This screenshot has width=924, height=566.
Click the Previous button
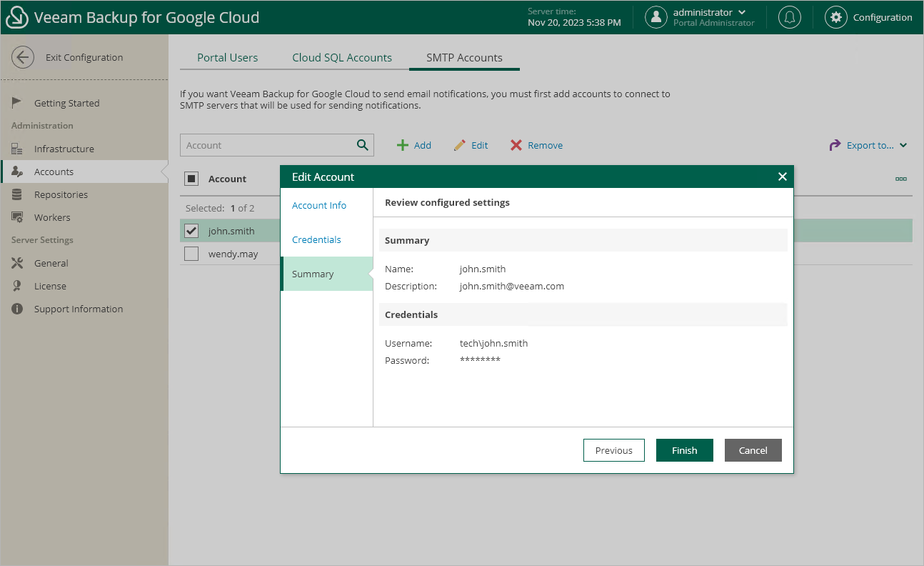coord(614,450)
